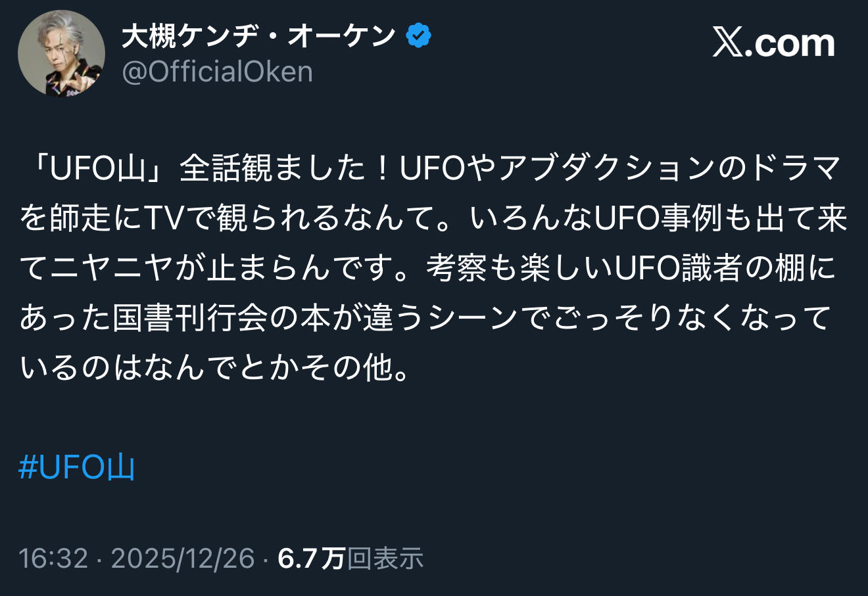This screenshot has height=596, width=868.
Task: Click the 16:32 post time
Action: (53, 559)
